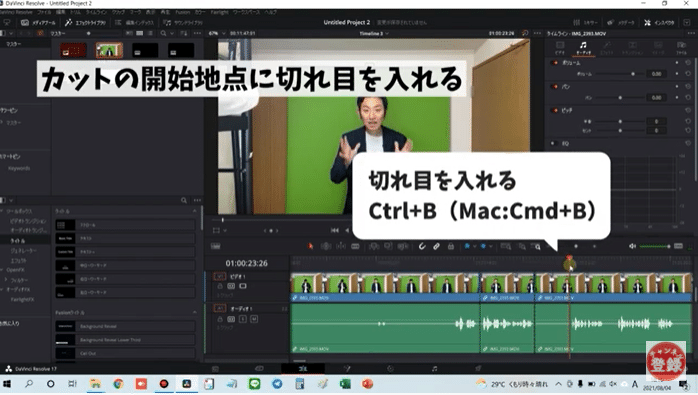This screenshot has height=395, width=698.
Task: Open LINE app from Windows taskbar
Action: 254,384
